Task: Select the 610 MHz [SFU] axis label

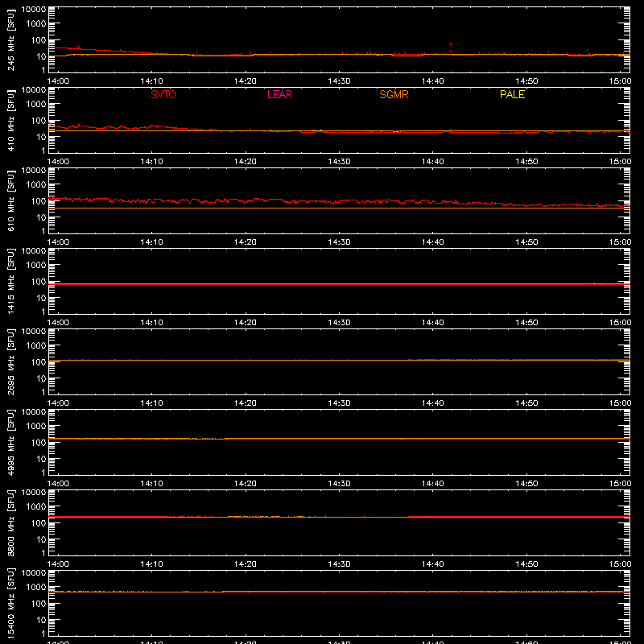Action: 11,200
